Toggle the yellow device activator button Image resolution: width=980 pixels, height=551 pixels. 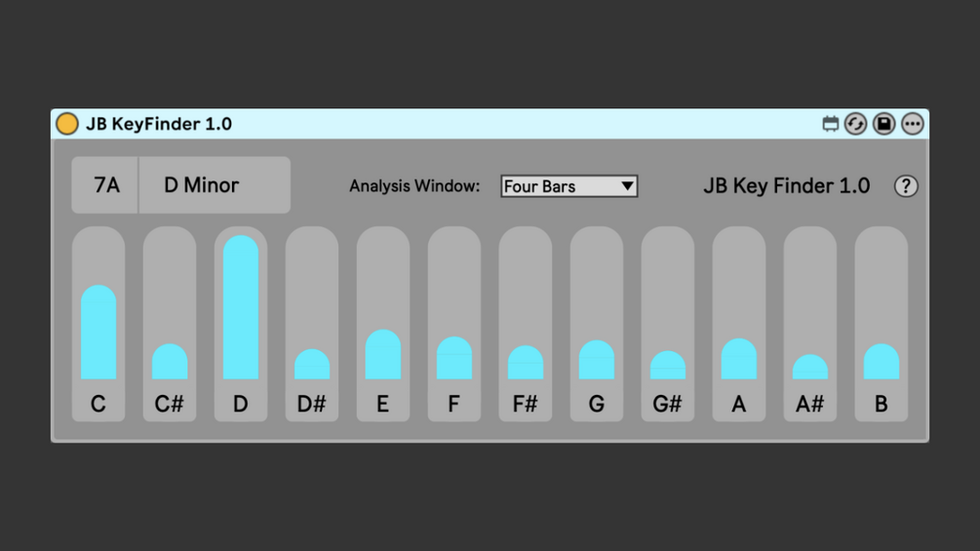(x=66, y=124)
